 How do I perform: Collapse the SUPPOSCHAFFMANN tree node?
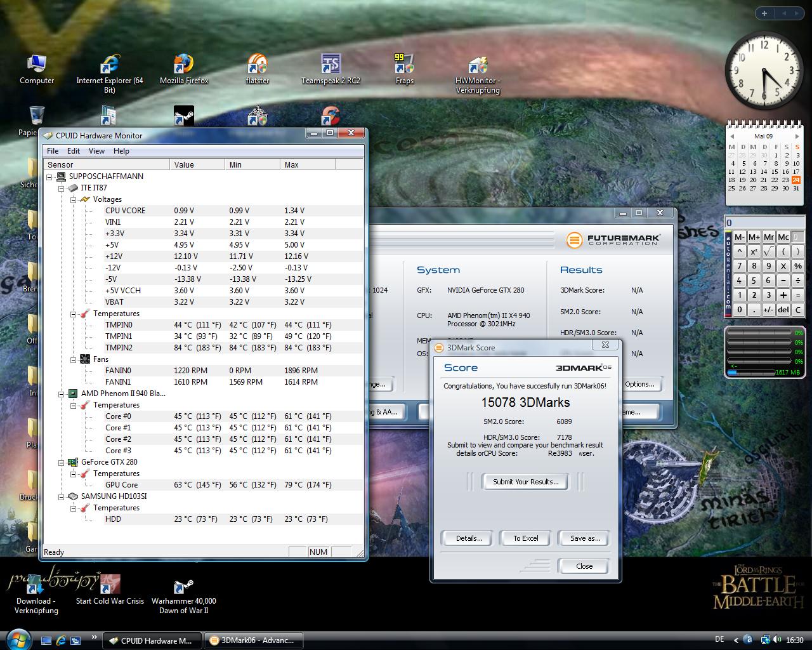pos(49,176)
